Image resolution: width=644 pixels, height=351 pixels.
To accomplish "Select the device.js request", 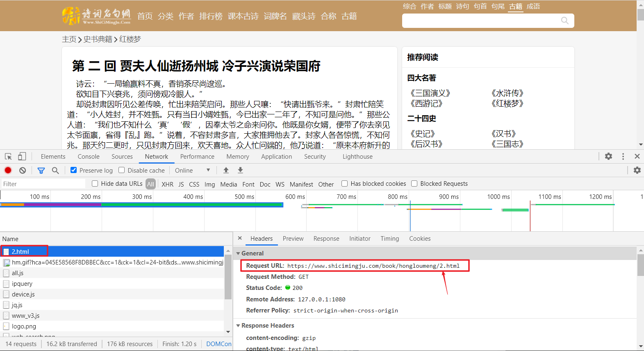I will point(112,294).
